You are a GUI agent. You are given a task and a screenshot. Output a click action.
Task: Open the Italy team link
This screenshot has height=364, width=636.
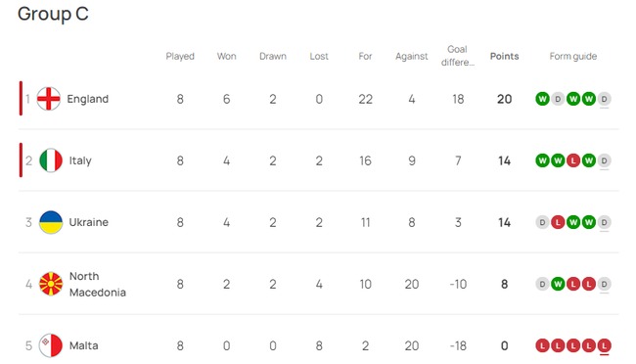[x=80, y=160]
